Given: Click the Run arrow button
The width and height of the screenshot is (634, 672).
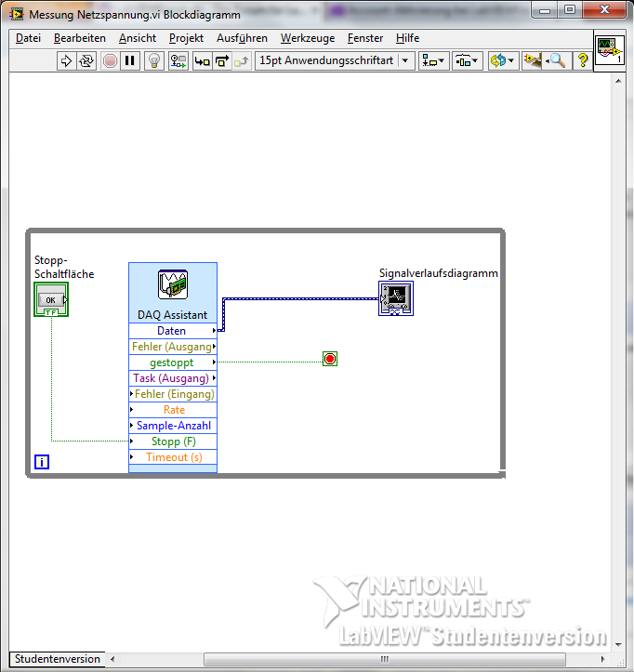Looking at the screenshot, I should pyautogui.click(x=66, y=60).
